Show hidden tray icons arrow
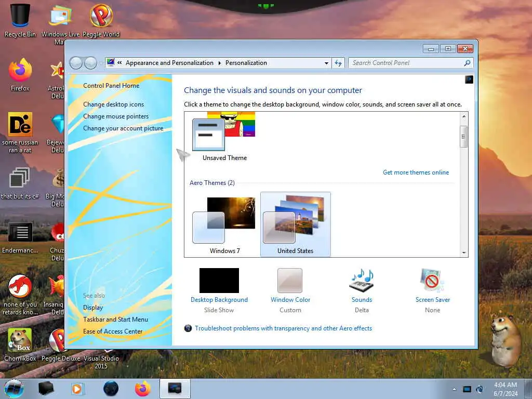Image resolution: width=532 pixels, height=399 pixels. pos(454,389)
